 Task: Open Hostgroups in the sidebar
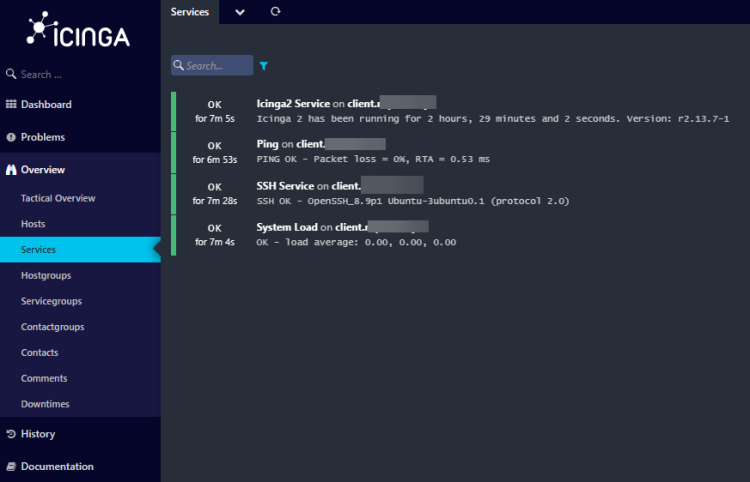[x=46, y=275]
